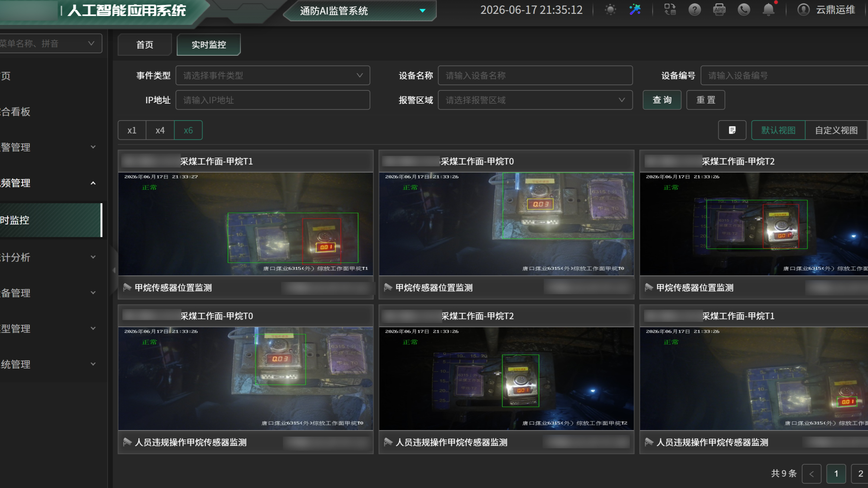Screen dimensions: 868x488
Task: Toggle the sun brightness theme icon
Action: [x=610, y=10]
